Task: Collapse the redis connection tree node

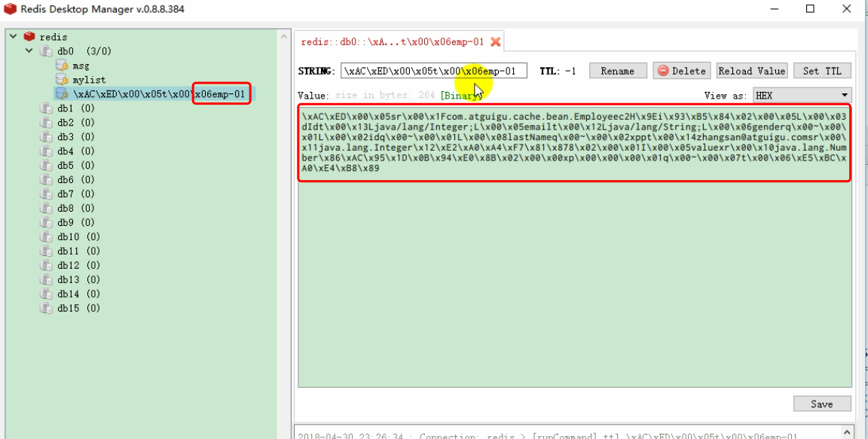Action: point(14,36)
